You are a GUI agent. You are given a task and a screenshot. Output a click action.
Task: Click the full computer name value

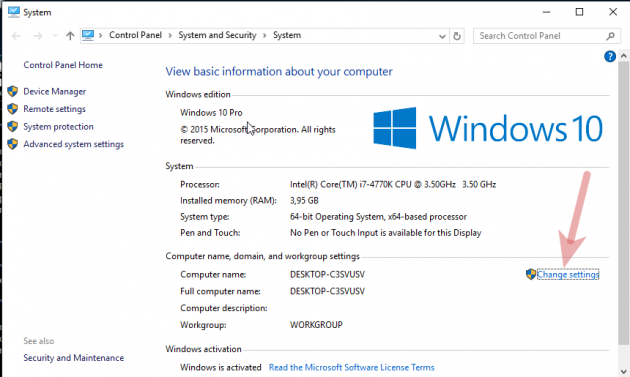click(x=327, y=291)
